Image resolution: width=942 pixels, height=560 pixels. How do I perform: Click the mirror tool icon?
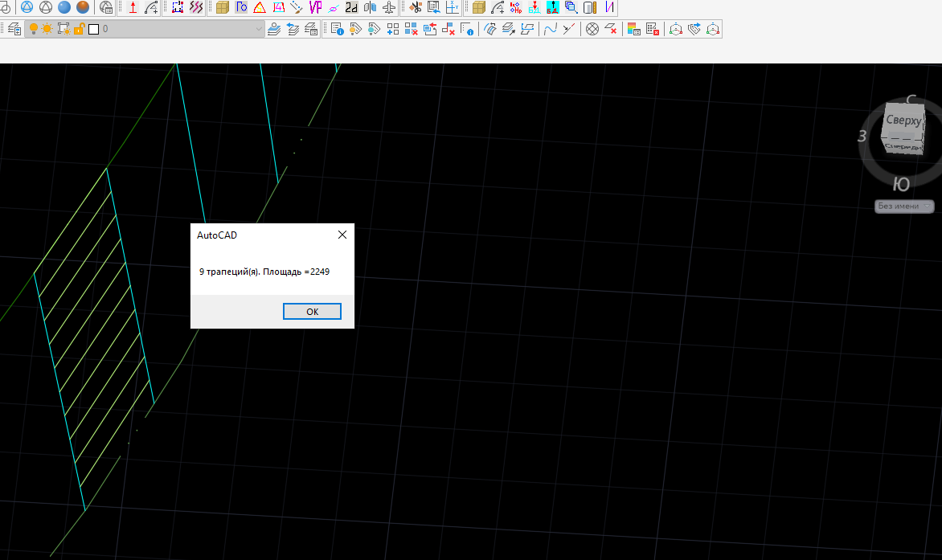pyautogui.click(x=370, y=7)
